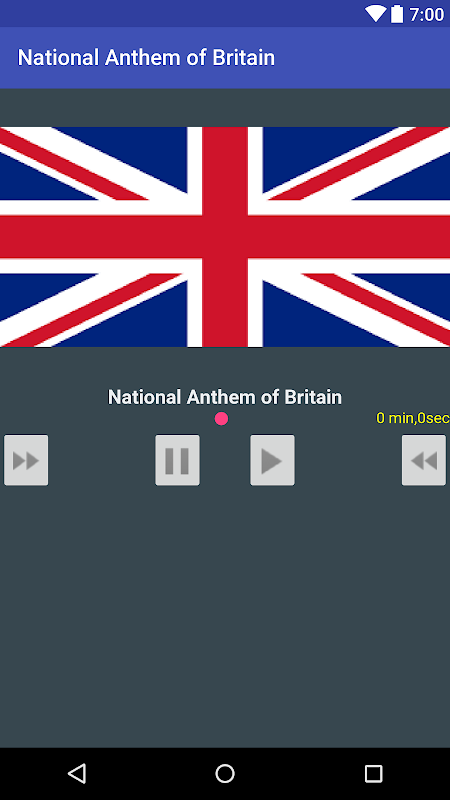Tap the yellow 0 min,0sec time label
The height and width of the screenshot is (800, 450).
point(413,418)
